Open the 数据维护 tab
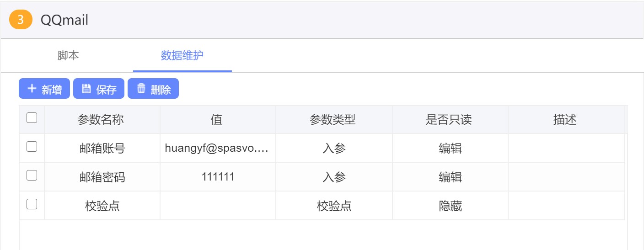Screen dimensions: 644x250 coord(182,56)
